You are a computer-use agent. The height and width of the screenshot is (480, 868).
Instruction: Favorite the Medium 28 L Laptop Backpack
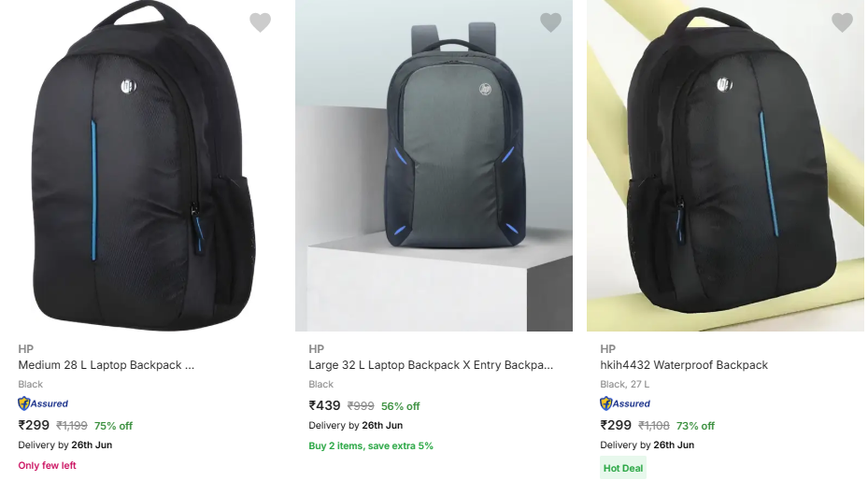click(x=260, y=22)
